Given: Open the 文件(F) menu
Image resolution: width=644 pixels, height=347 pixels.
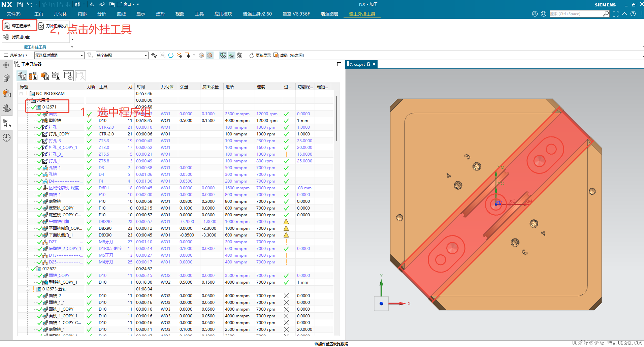Looking at the screenshot, I should pyautogui.click(x=13, y=14).
